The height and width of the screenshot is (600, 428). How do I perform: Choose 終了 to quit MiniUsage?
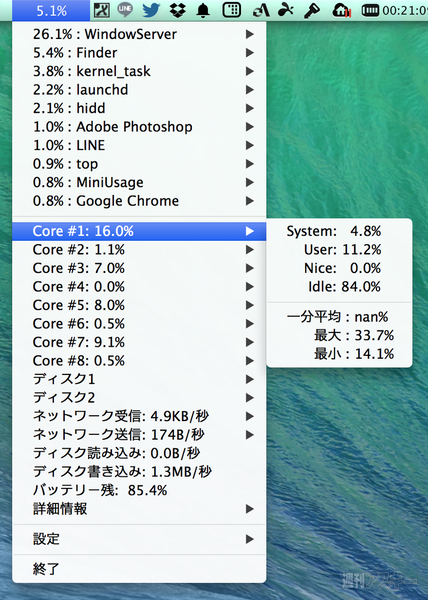pos(139,569)
